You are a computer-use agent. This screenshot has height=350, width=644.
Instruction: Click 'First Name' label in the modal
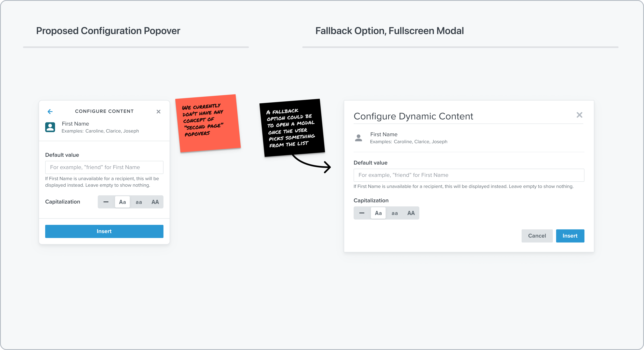click(384, 134)
